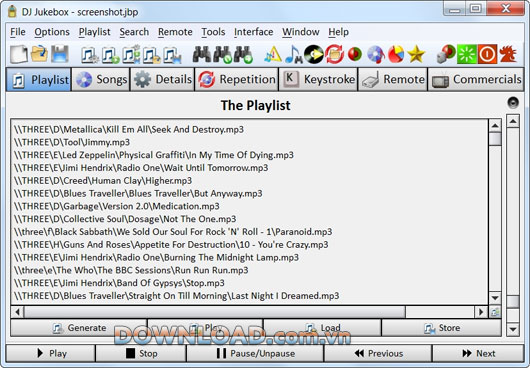Click the playlist scrollbar up arrow
Viewport: 530px width, 368px height.
coord(495,126)
